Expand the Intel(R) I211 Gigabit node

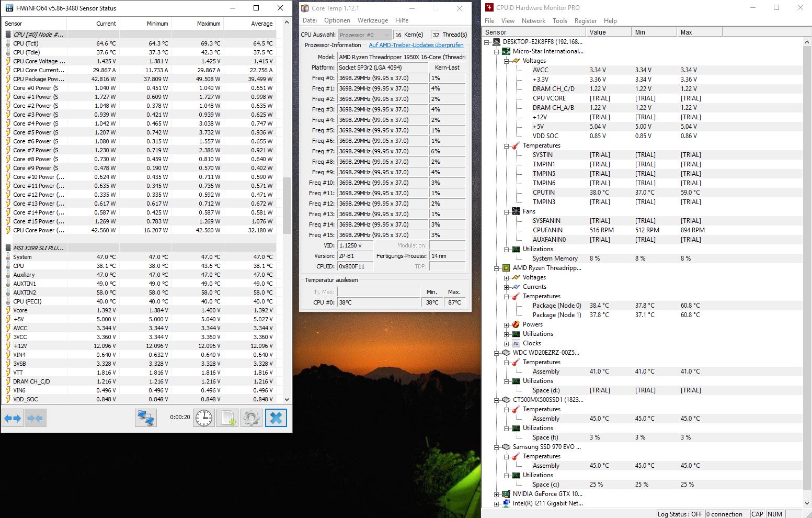(497, 503)
